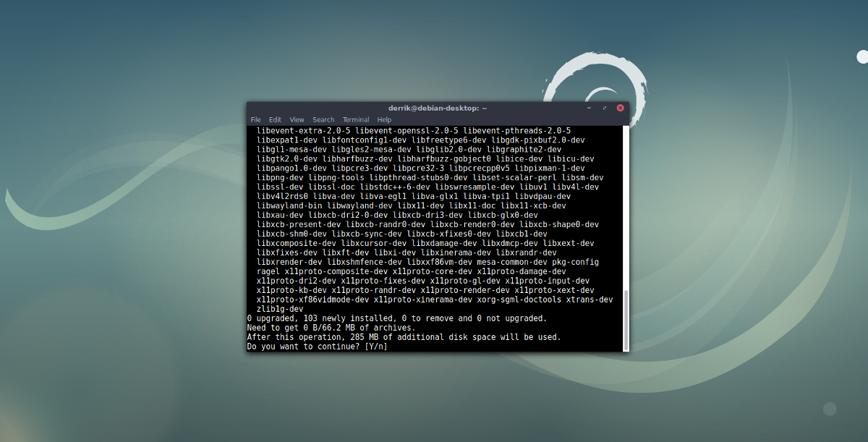868x442 pixels.
Task: Click the 'libxcb-shm0-dev' package name
Action: click(x=292, y=234)
